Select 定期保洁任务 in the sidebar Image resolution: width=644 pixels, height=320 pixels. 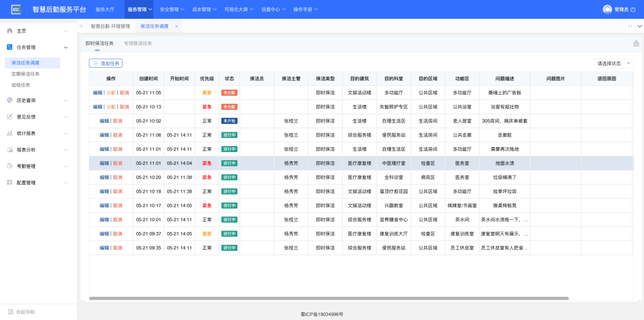click(25, 74)
